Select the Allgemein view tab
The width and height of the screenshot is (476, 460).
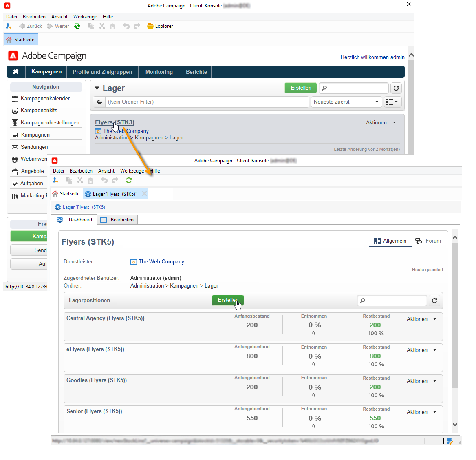click(390, 241)
